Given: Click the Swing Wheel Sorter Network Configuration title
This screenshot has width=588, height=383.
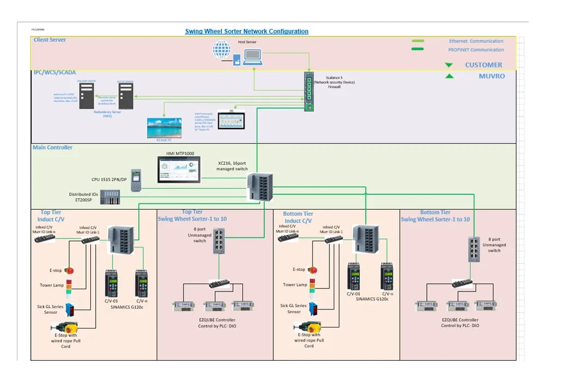Looking at the screenshot, I should (247, 32).
